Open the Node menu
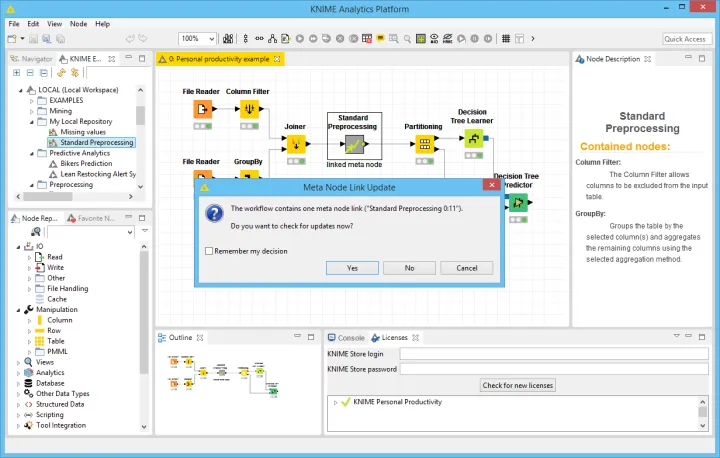Image resolution: width=720 pixels, height=458 pixels. coord(79,24)
